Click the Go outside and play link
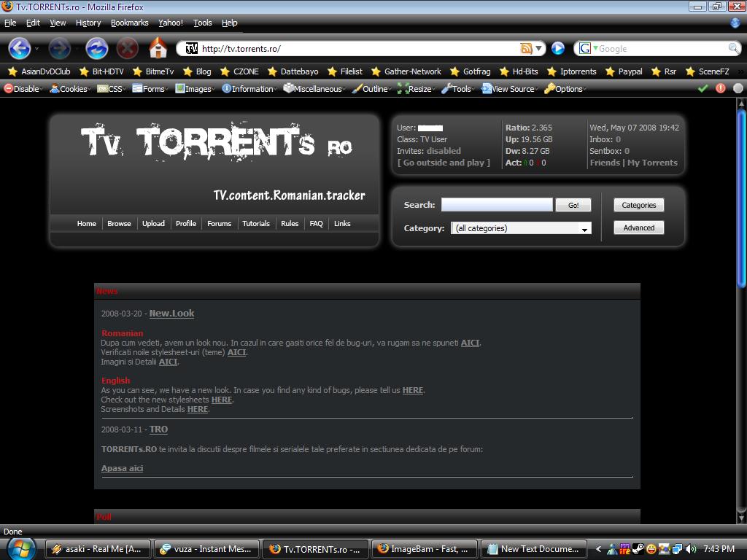The image size is (747, 560). point(444,163)
